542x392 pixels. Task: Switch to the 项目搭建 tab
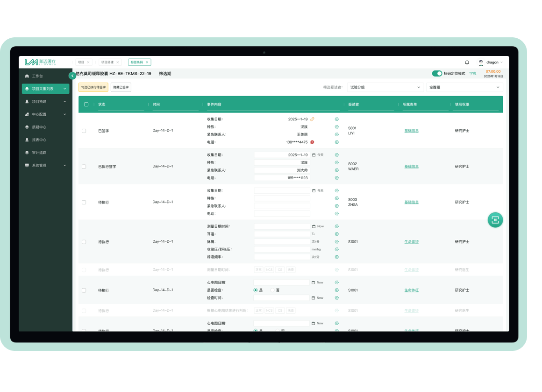tap(107, 62)
